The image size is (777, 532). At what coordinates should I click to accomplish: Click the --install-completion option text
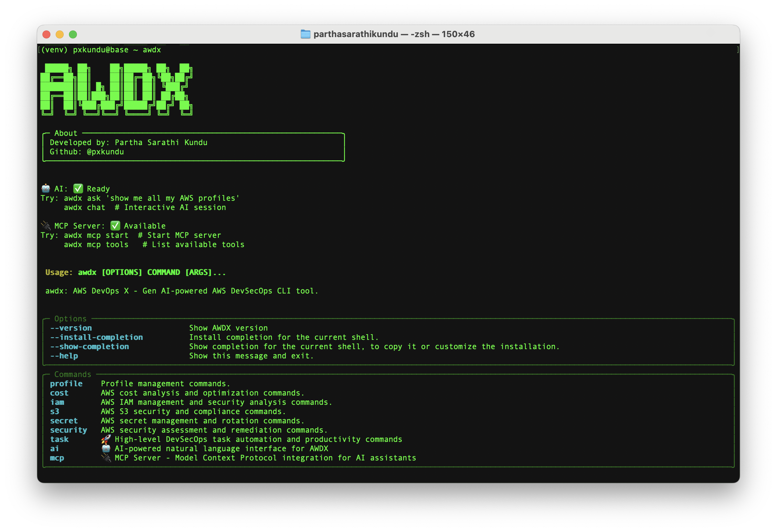pyautogui.click(x=96, y=337)
